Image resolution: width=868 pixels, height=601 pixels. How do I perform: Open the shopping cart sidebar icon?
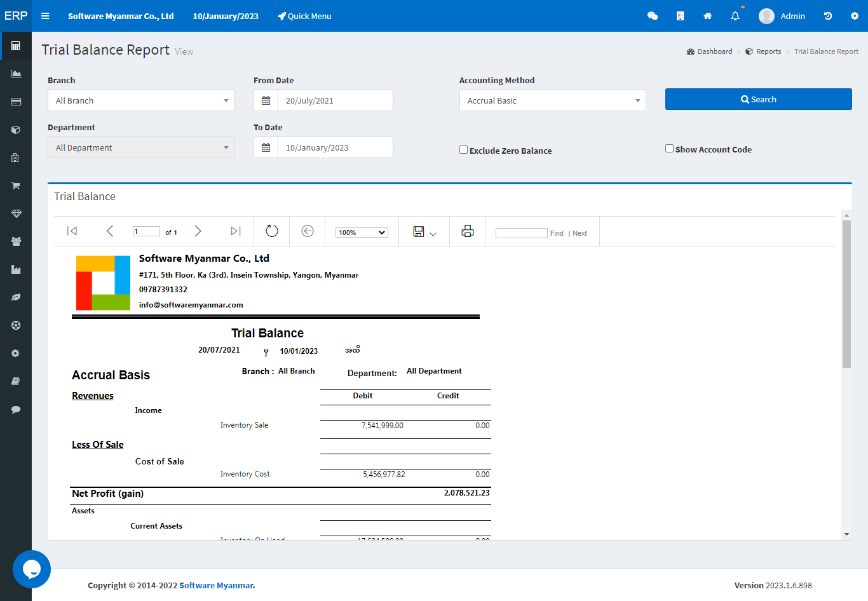click(16, 186)
